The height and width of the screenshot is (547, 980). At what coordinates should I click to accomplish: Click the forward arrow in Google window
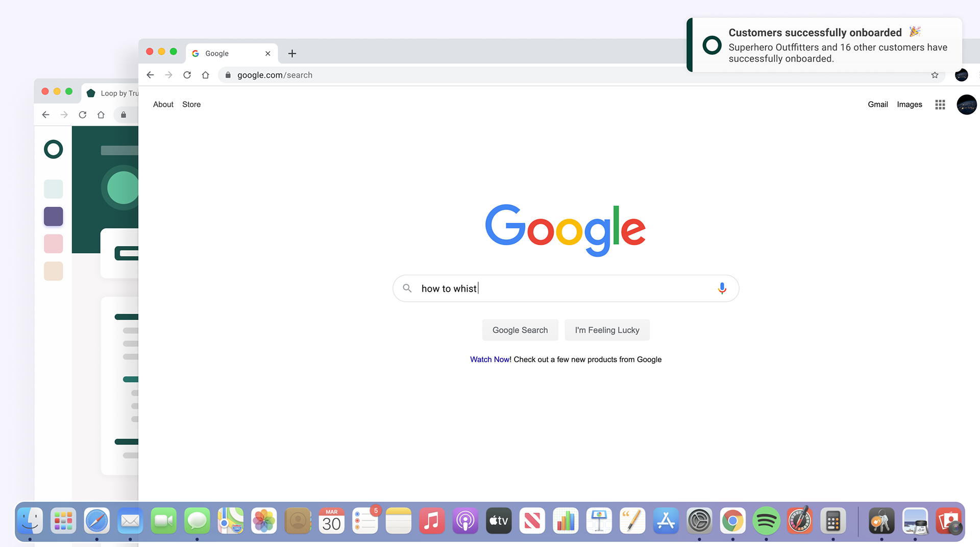(x=168, y=75)
